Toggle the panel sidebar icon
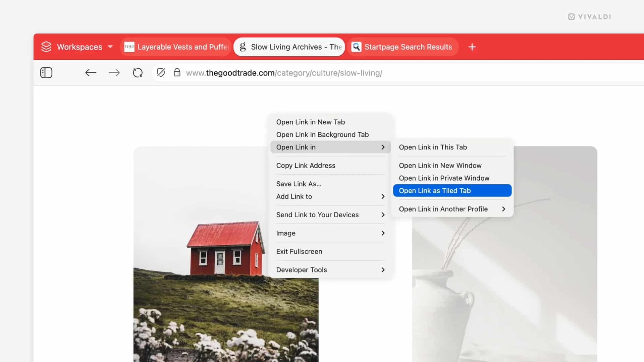 (46, 72)
